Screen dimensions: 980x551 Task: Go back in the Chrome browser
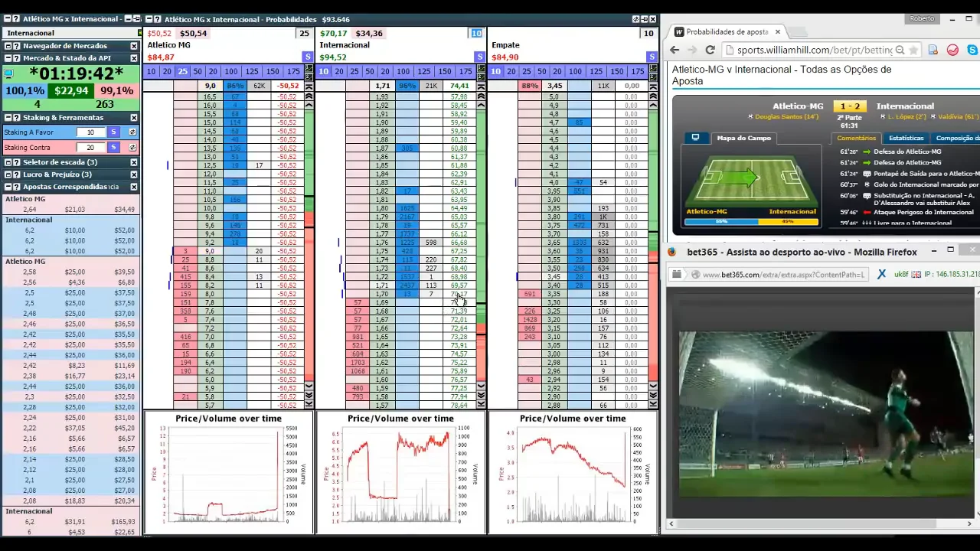tap(675, 50)
